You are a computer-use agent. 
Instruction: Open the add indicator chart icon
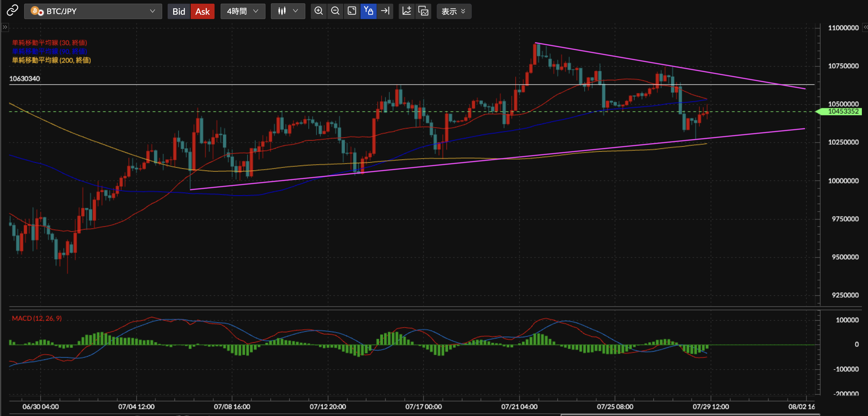[407, 11]
